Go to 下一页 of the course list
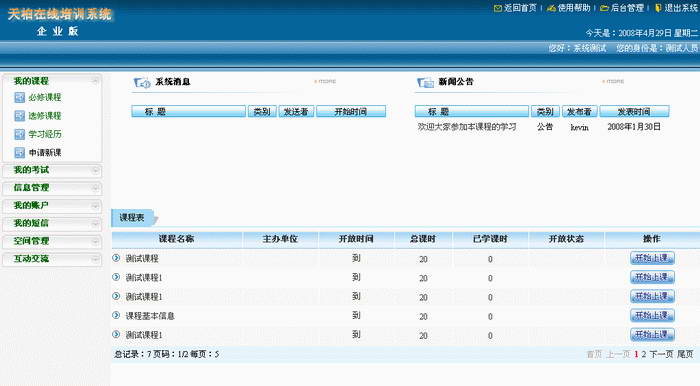 point(661,354)
